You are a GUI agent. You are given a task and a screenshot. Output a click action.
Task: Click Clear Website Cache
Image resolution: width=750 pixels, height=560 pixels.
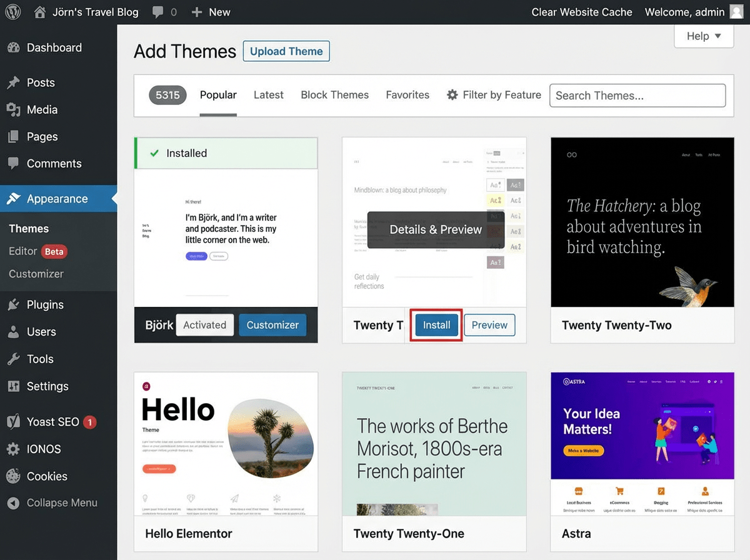pos(582,12)
